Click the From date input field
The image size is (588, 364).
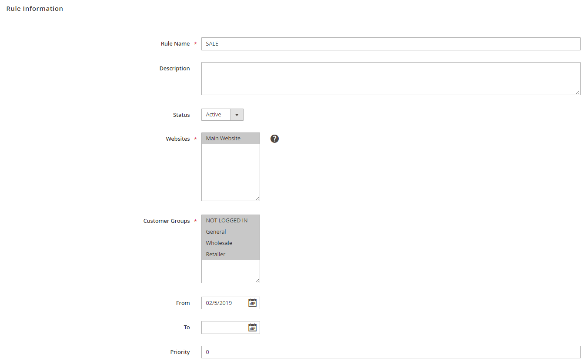click(x=224, y=303)
